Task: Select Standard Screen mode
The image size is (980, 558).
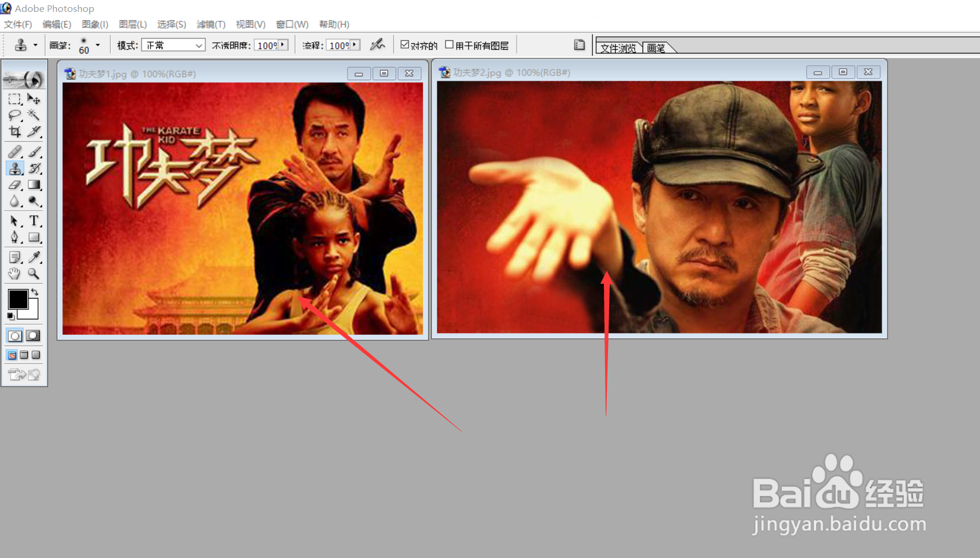Action: click(12, 355)
